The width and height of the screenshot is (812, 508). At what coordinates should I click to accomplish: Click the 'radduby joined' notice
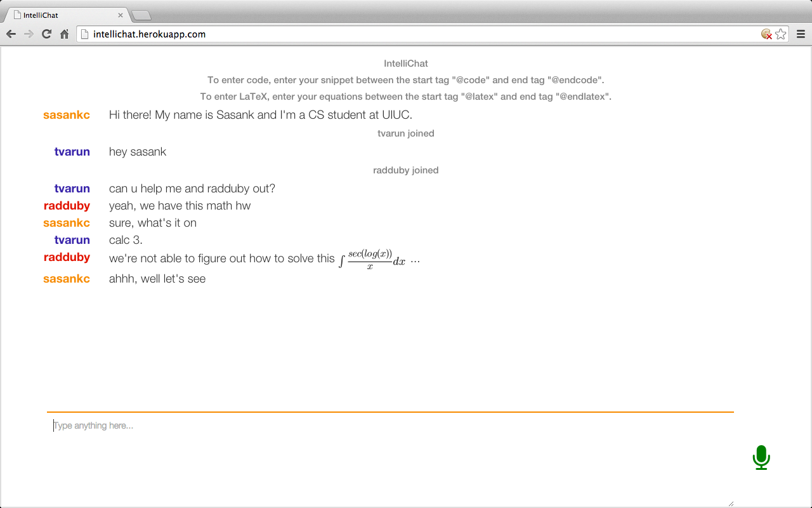coord(406,170)
